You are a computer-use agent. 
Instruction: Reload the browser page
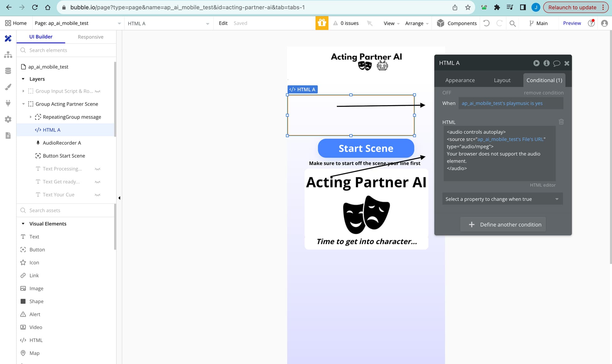tap(35, 7)
